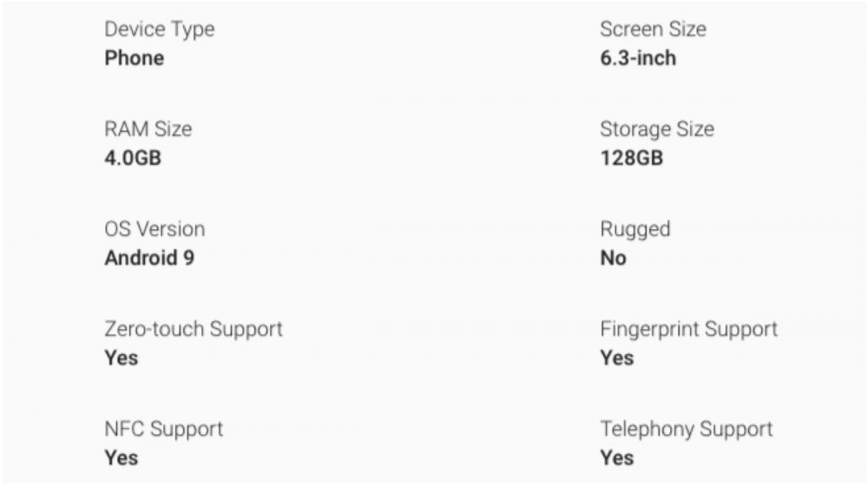868x486 pixels.
Task: Select the No value under Rugged
Action: (x=613, y=259)
